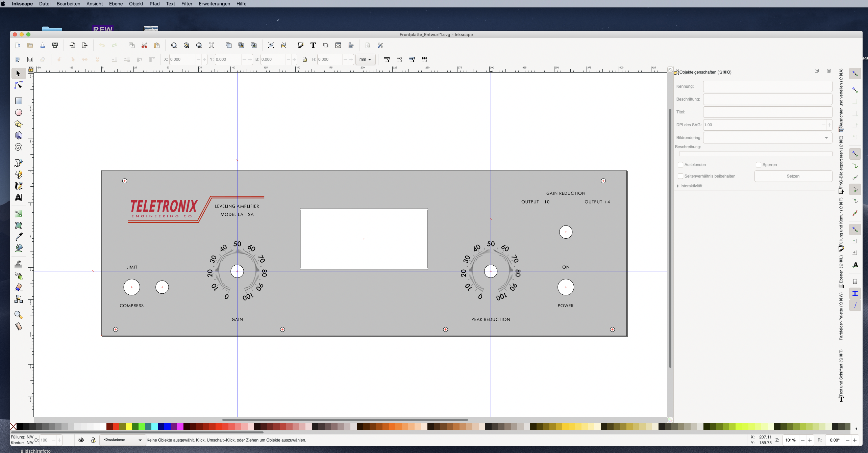Screen dimensions: 868x453
Task: Open the mm units dropdown
Action: coord(365,59)
